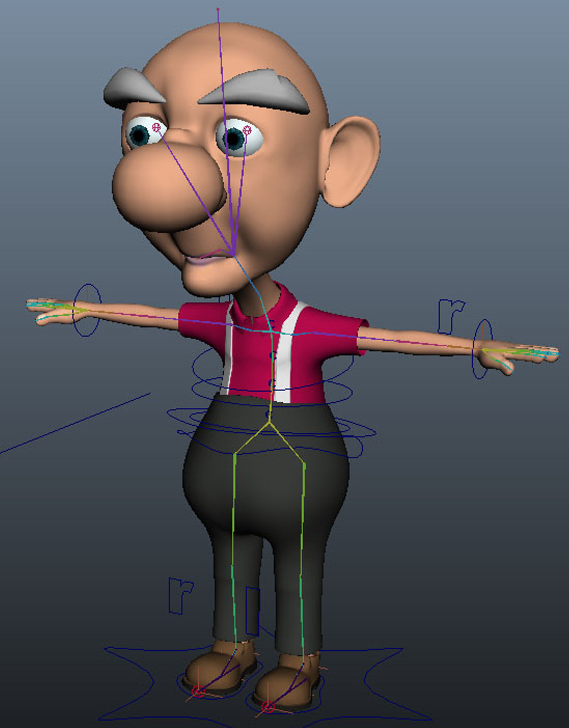This screenshot has width=569, height=728.
Task: Select the eye aim locator on the eye nearest the nose
Action: tap(156, 127)
